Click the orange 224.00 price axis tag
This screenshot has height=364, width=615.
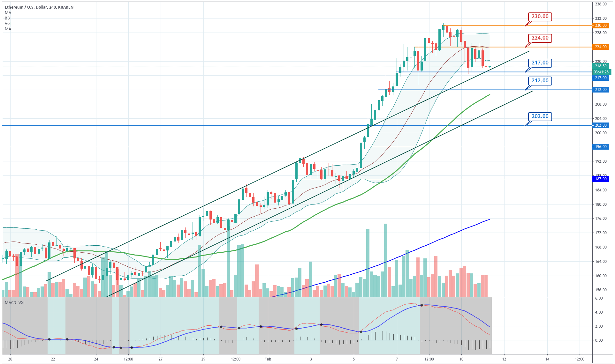pos(600,47)
